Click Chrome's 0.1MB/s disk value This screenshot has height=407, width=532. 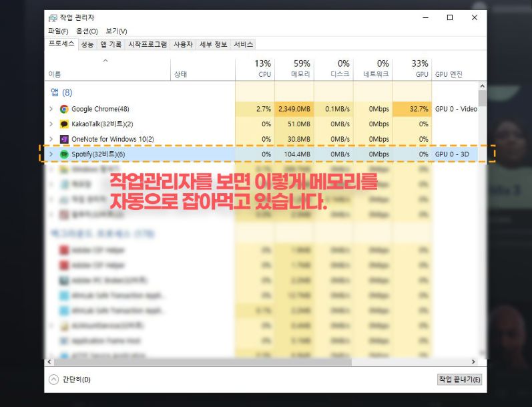pyautogui.click(x=334, y=109)
